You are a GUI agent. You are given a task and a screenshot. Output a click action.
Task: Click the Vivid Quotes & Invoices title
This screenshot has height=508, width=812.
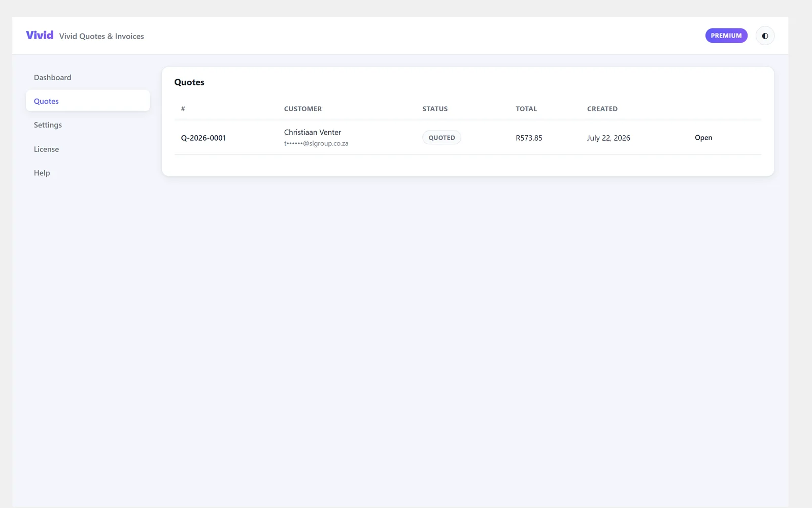click(x=101, y=37)
